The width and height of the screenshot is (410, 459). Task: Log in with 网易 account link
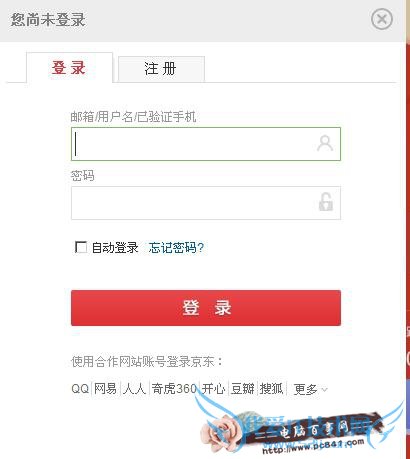click(x=105, y=389)
